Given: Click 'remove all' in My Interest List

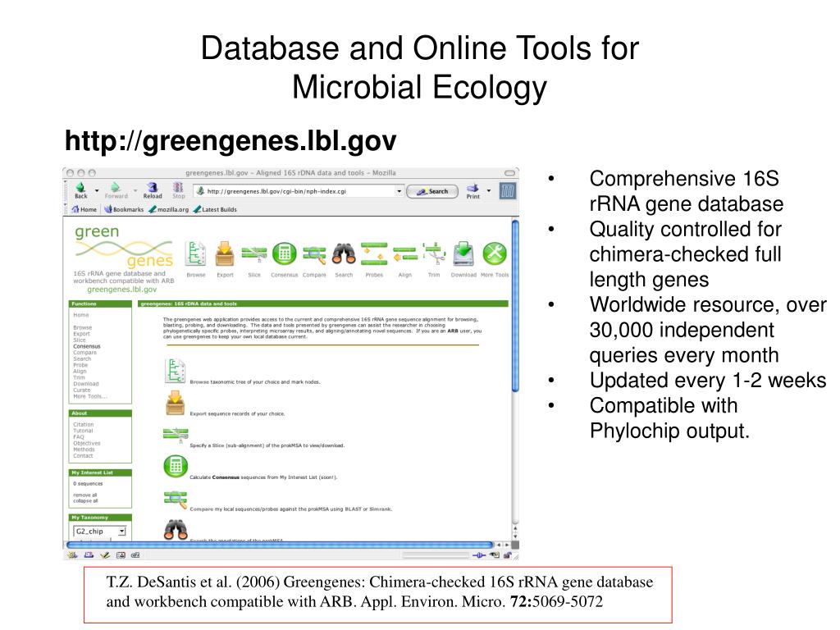Looking at the screenshot, I should tap(85, 495).
